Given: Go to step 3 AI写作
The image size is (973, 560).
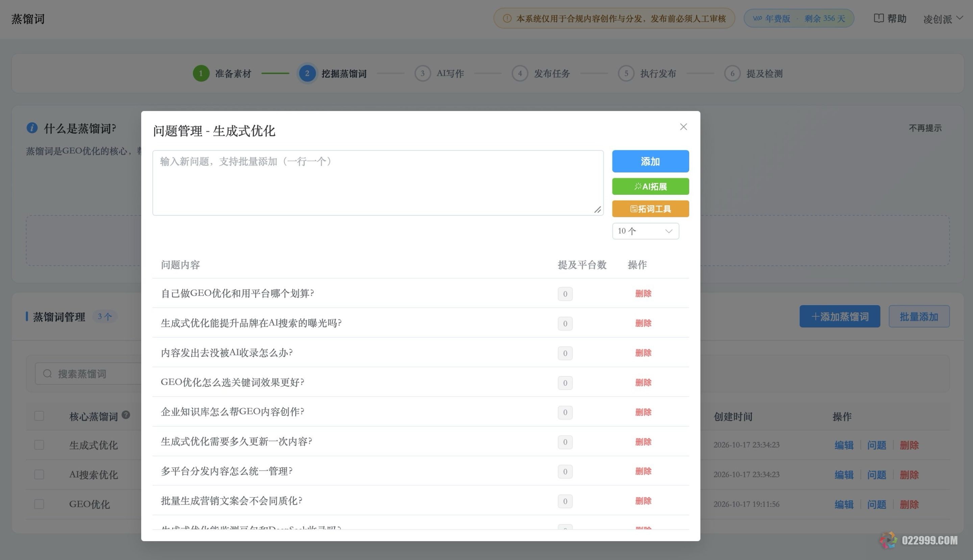Looking at the screenshot, I should coord(439,74).
